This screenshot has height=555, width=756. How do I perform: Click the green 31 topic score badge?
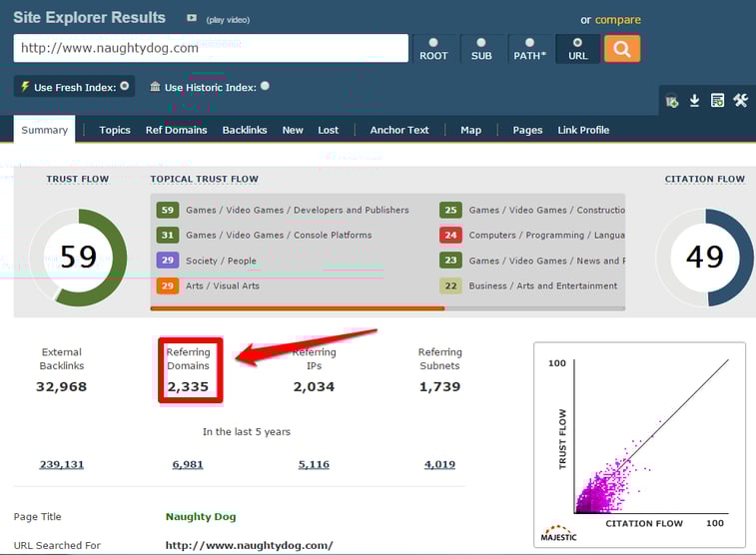pos(168,236)
